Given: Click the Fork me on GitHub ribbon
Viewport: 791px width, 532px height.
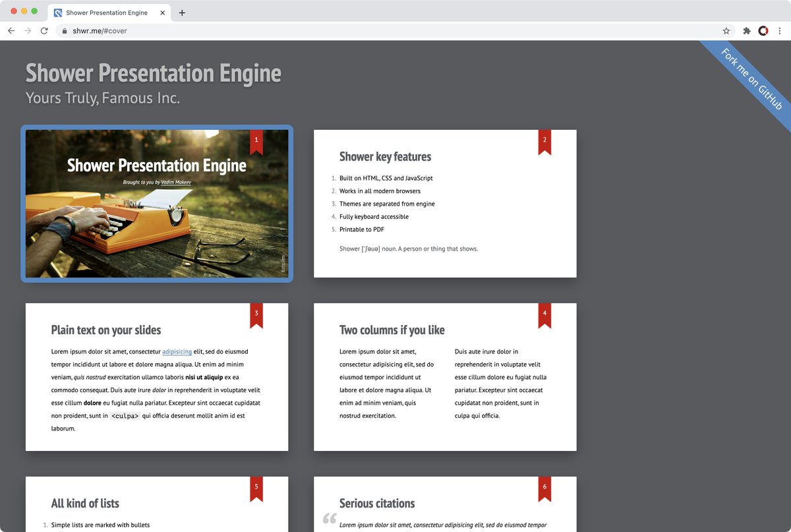Looking at the screenshot, I should point(751,79).
